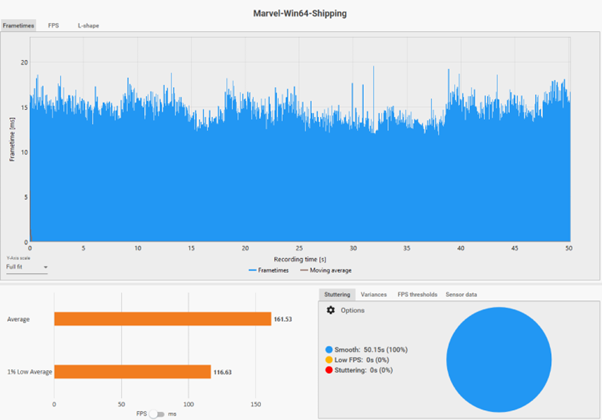
Task: Open the FPS thresholds tab
Action: [x=417, y=295]
